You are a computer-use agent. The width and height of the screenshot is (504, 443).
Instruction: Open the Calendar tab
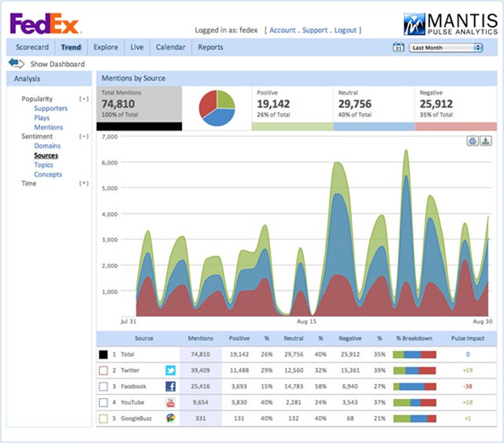coord(171,47)
